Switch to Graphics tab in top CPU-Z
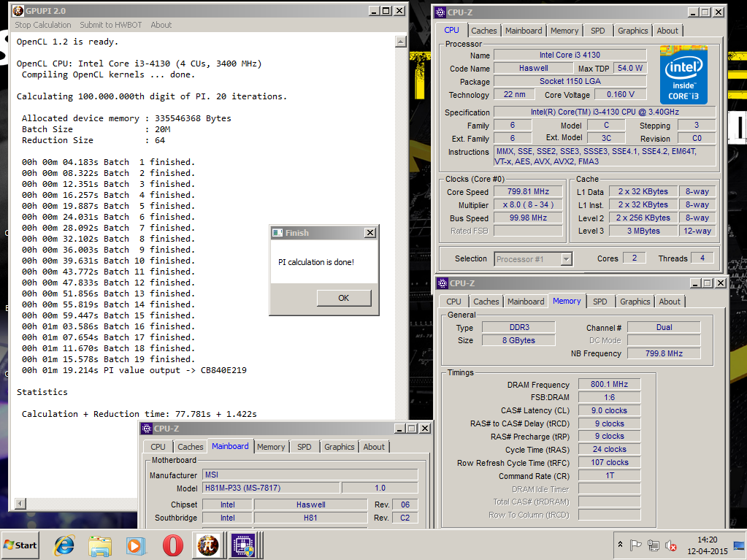This screenshot has width=747, height=560. (632, 31)
